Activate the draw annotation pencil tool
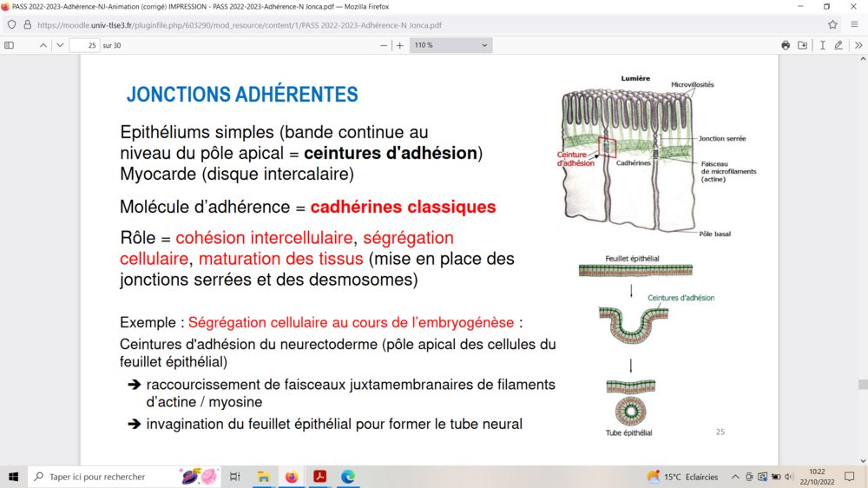 (838, 45)
